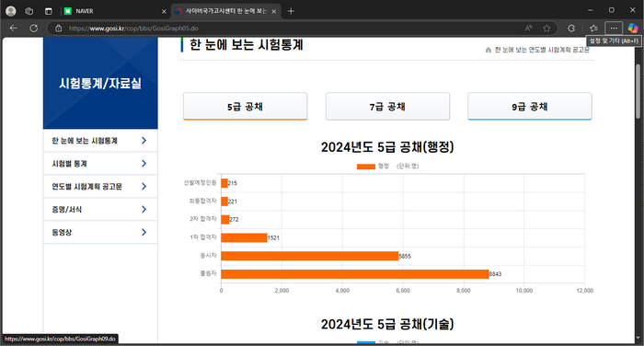Open the 동영상 sidebar link
Viewport: 644px width, 346px height.
(100, 232)
